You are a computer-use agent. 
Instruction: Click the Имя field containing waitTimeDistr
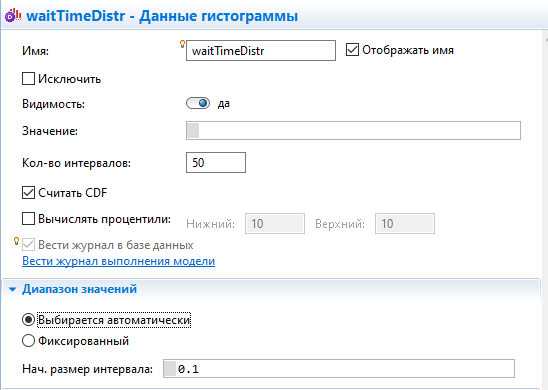[x=261, y=51]
